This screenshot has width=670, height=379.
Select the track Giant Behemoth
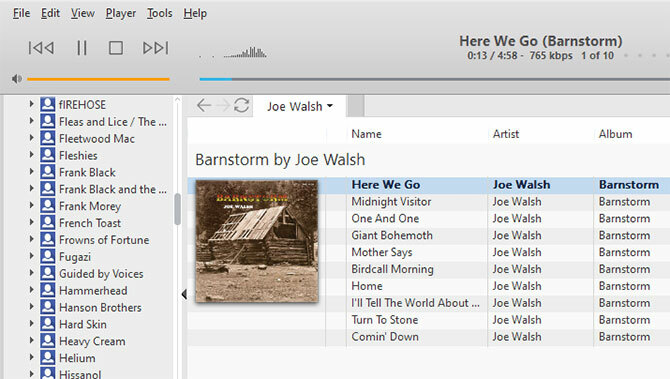(x=392, y=235)
